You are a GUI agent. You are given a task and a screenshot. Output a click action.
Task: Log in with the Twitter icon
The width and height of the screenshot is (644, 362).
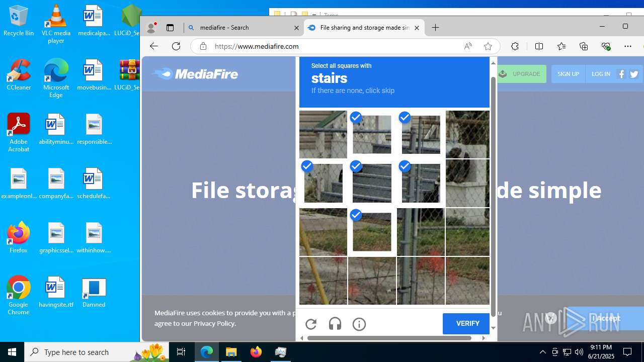634,74
